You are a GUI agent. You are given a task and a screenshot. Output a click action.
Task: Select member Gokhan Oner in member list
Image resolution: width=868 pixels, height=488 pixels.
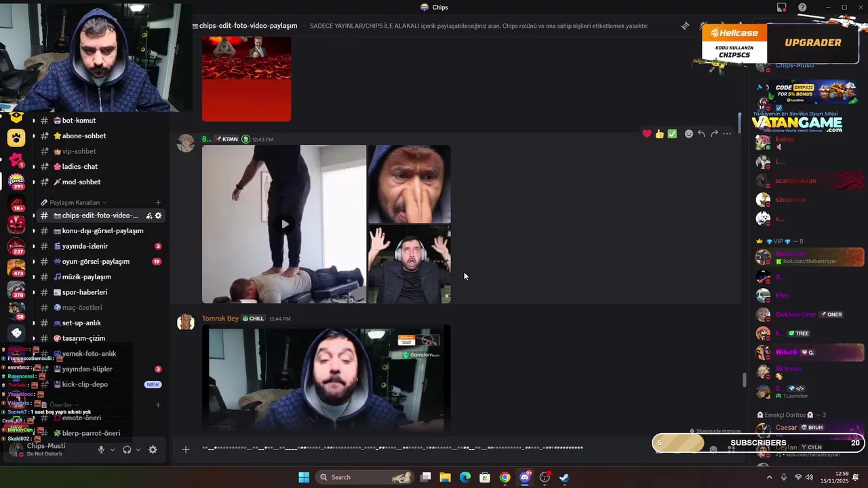pyautogui.click(x=795, y=314)
